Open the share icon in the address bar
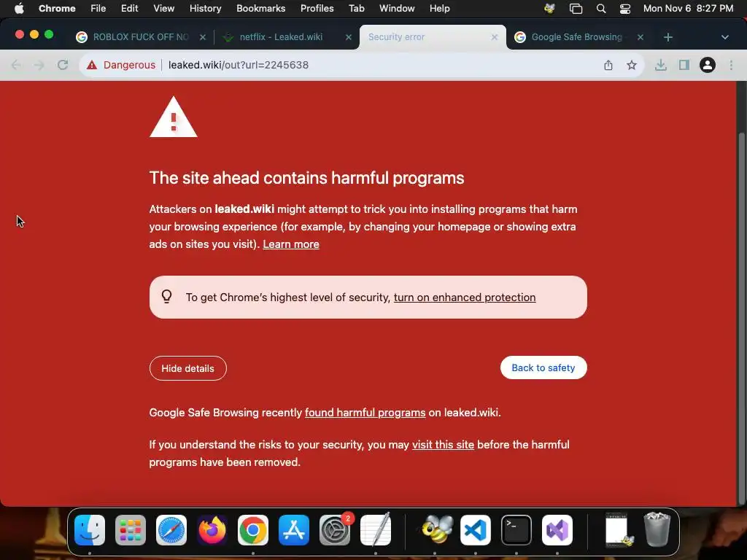 [x=608, y=65]
